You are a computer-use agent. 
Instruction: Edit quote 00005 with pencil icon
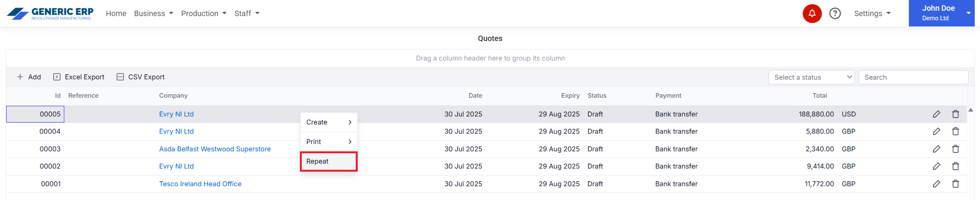936,114
